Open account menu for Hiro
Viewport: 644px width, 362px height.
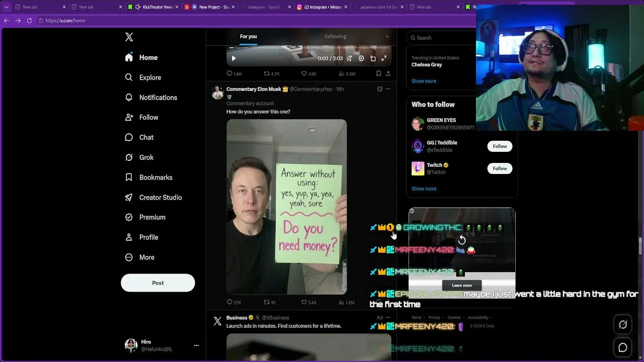tap(196, 345)
